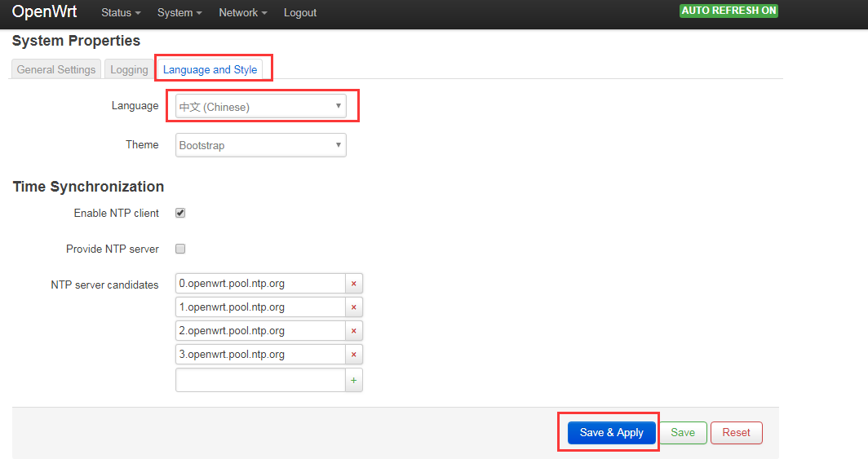
Task: Select the Language and Style tab
Action: tap(210, 69)
